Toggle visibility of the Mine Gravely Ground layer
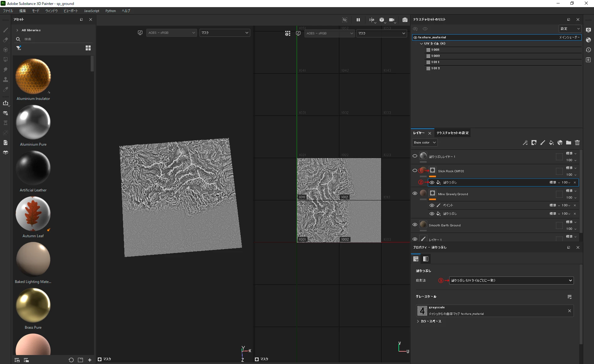This screenshot has height=364, width=594. pos(415,194)
